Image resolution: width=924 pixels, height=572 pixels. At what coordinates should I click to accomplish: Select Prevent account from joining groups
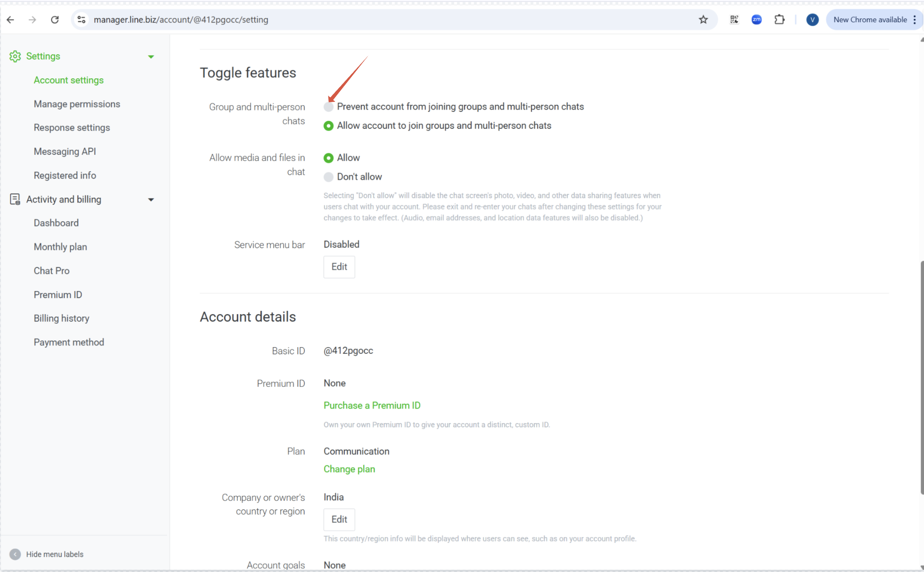point(328,107)
